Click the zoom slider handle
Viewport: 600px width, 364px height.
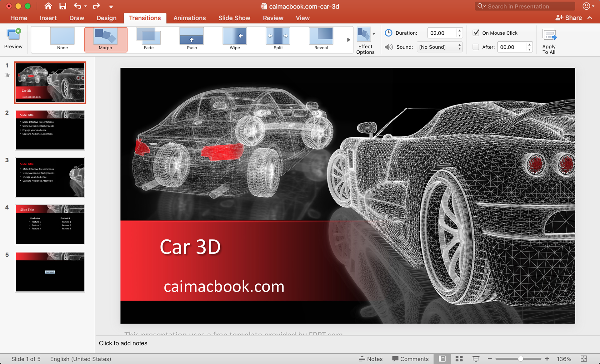[x=521, y=359]
